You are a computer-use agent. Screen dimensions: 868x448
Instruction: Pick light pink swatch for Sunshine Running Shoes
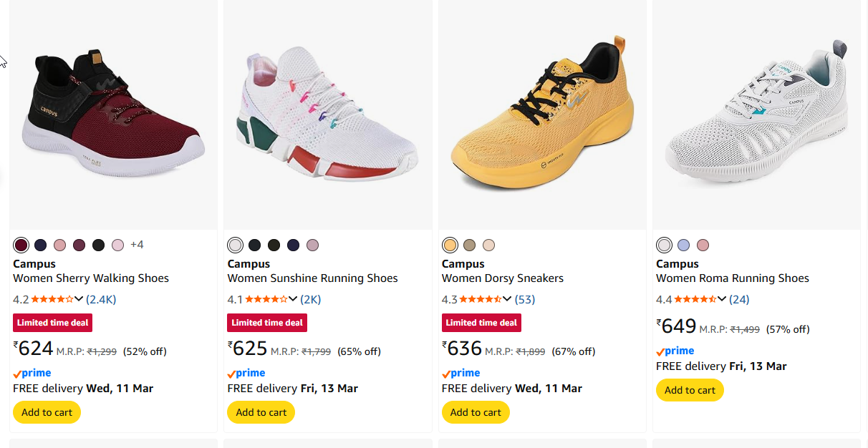click(312, 245)
